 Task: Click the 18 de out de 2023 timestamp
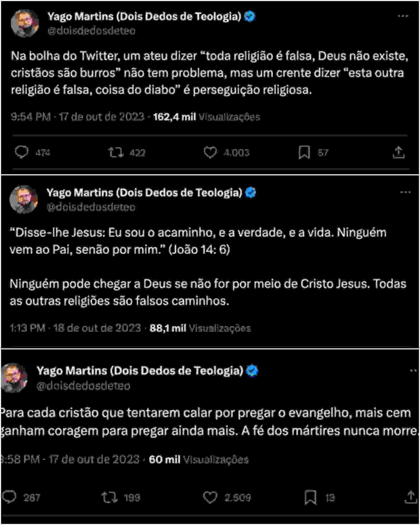click(97, 328)
